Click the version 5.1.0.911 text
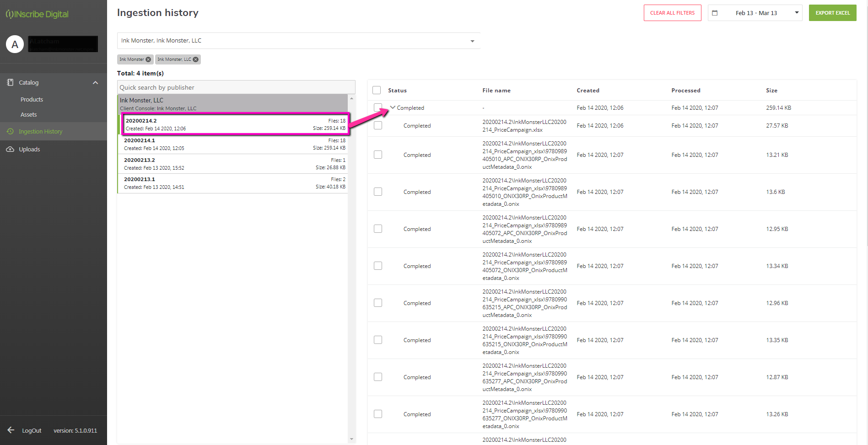The image size is (868, 445). coord(75,430)
